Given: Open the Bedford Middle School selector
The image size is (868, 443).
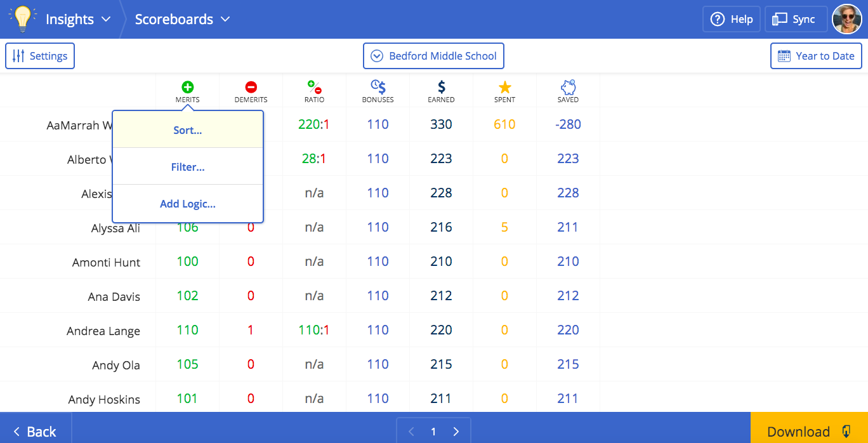Looking at the screenshot, I should (433, 56).
